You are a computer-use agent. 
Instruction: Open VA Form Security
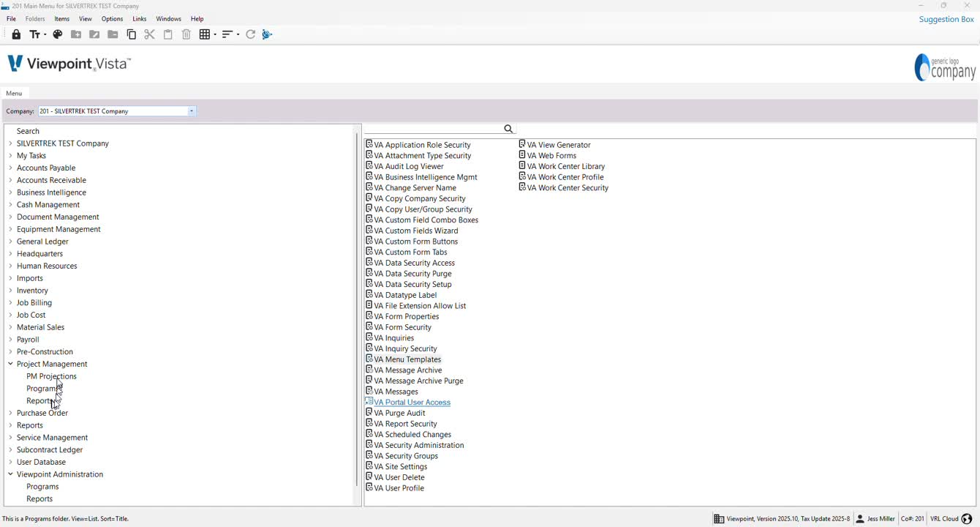pos(403,326)
